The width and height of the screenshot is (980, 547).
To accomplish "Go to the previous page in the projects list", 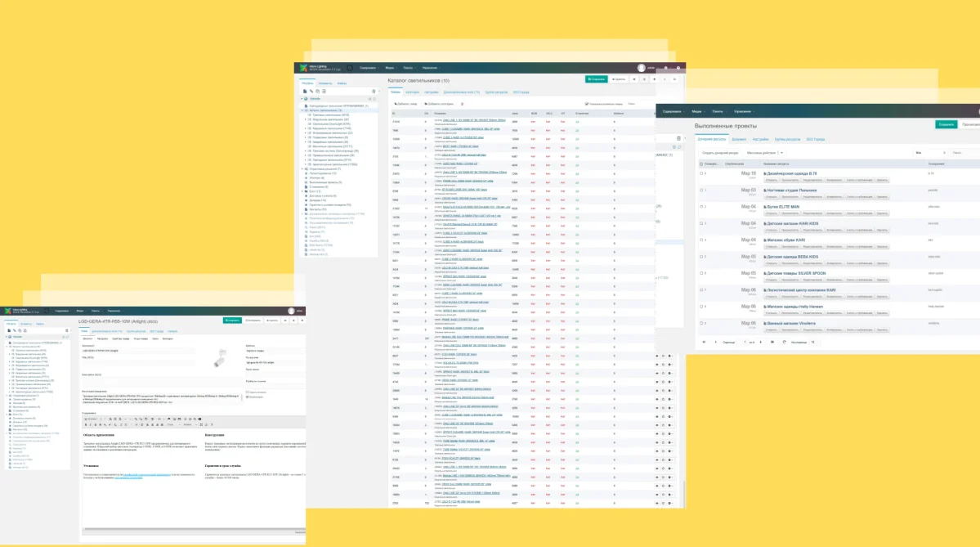I will (716, 342).
